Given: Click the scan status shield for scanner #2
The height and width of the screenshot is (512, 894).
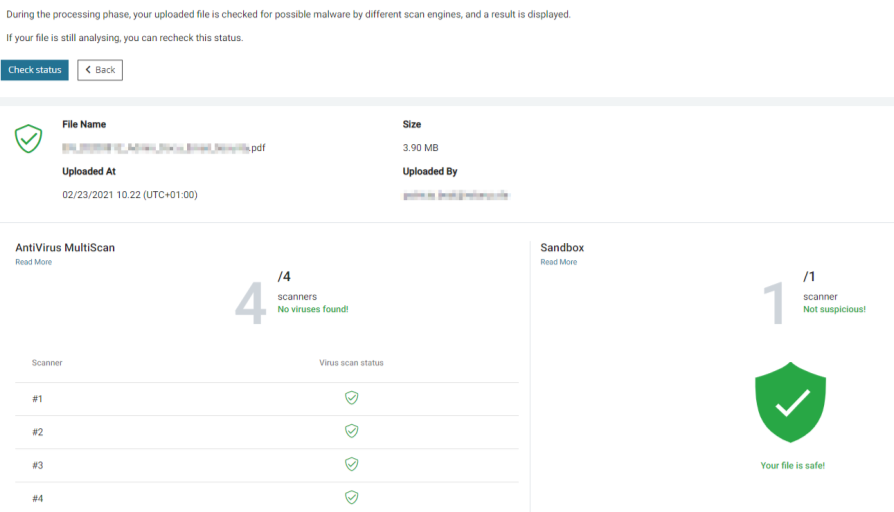Looking at the screenshot, I should pos(352,431).
